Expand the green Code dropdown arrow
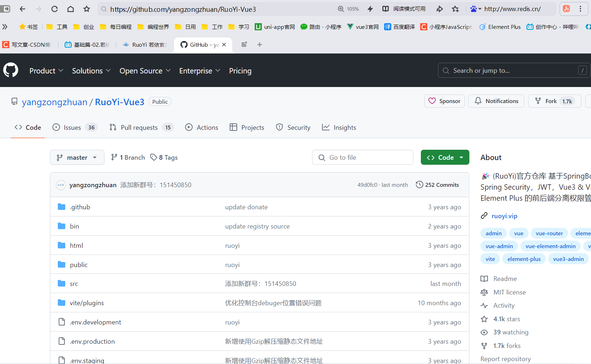 (462, 157)
